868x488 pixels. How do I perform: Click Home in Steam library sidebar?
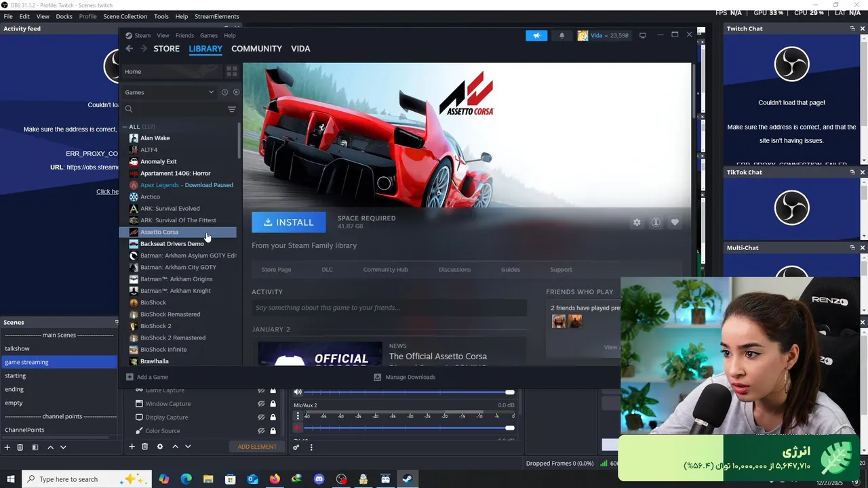172,72
